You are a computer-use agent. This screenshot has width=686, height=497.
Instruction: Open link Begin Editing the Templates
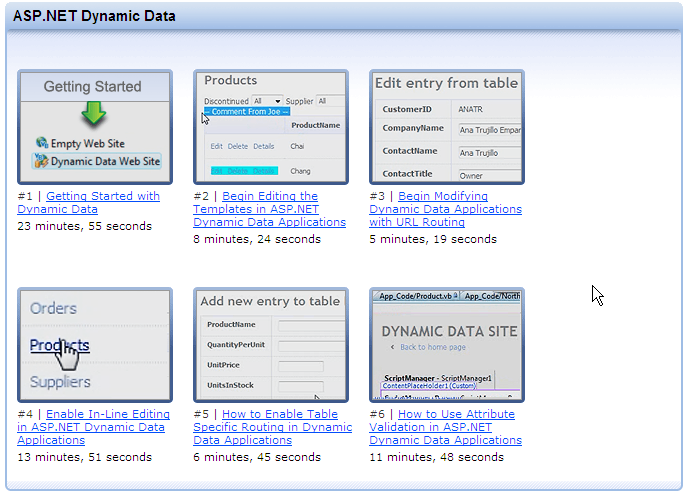(x=270, y=209)
